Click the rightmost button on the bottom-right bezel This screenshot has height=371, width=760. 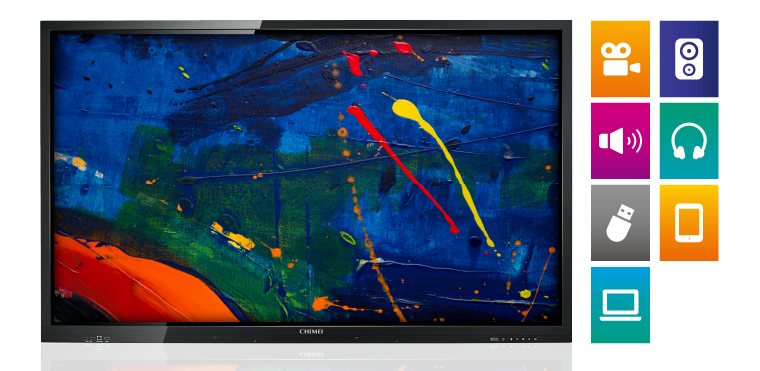tap(535, 339)
